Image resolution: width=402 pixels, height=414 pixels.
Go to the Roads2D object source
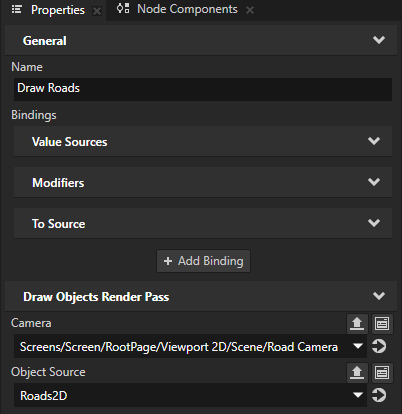(x=379, y=395)
